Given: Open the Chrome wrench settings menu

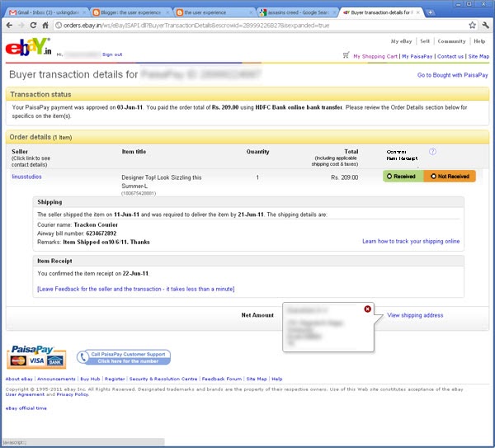Looking at the screenshot, I should coord(486,26).
